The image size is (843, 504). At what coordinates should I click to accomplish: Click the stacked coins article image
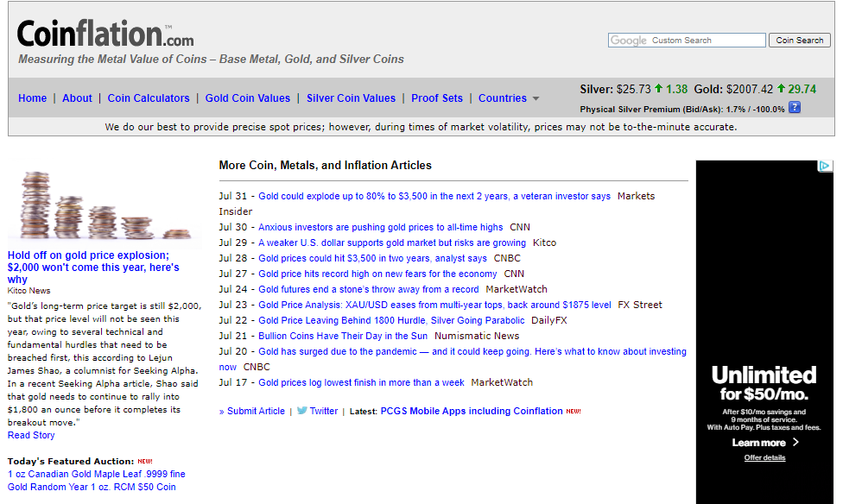pyautogui.click(x=105, y=205)
